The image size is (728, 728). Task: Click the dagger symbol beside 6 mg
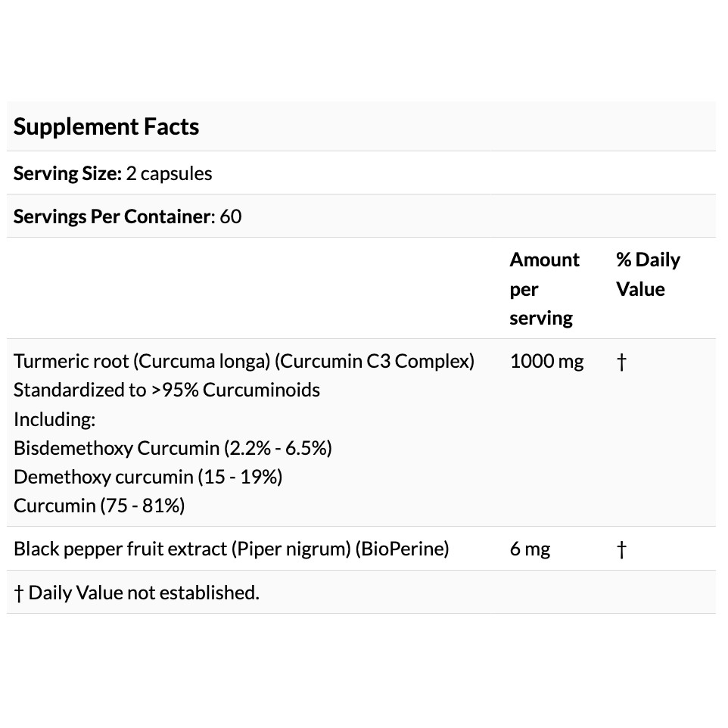[x=621, y=549]
